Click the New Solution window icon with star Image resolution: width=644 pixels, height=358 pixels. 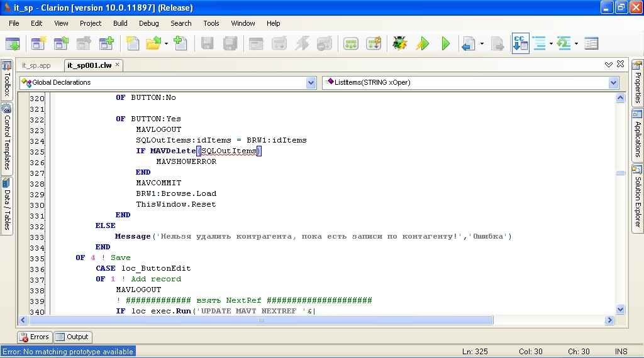point(39,43)
